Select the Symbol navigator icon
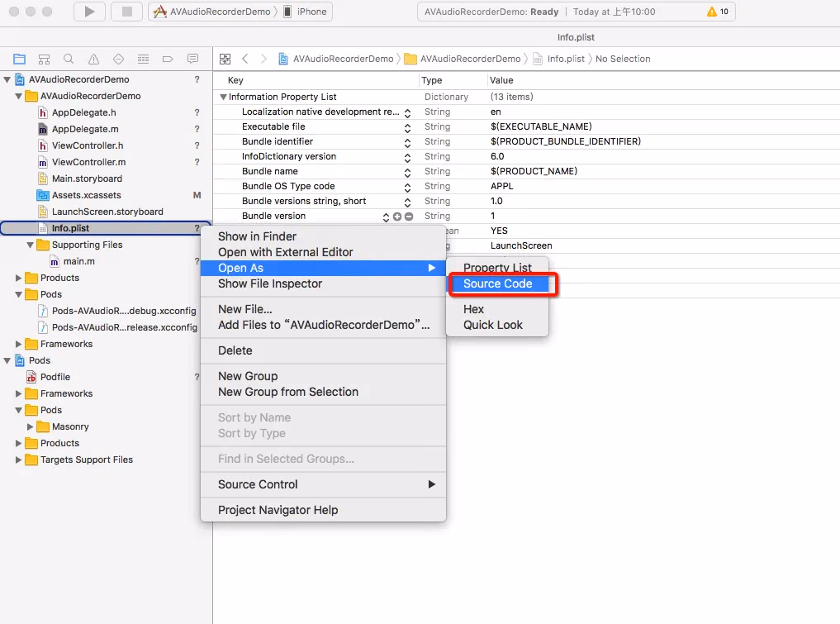Viewport: 840px width, 624px height. click(x=43, y=59)
